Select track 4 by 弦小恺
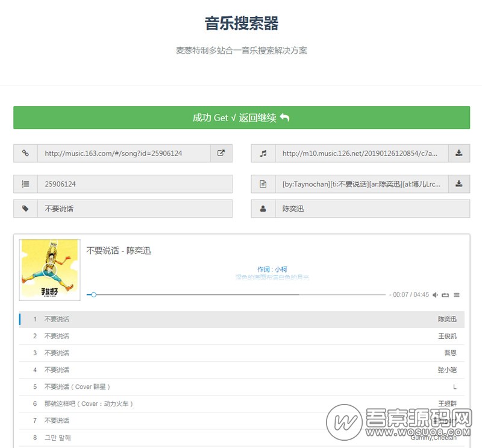Image resolution: width=482 pixels, height=448 pixels. (x=241, y=370)
